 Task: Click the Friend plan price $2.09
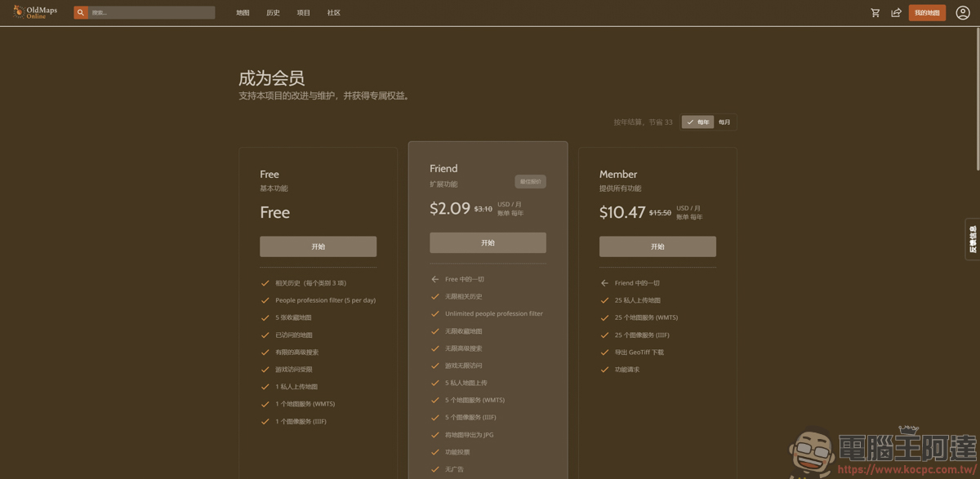(x=450, y=208)
